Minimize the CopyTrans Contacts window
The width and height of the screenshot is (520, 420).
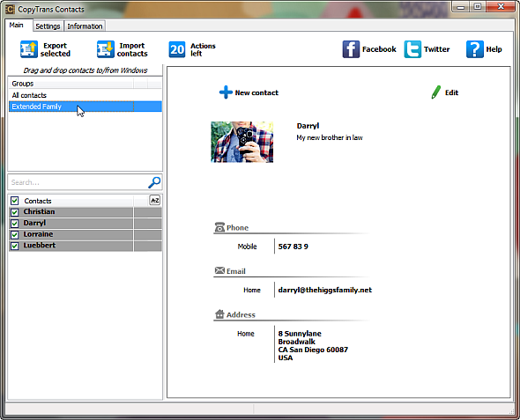(x=461, y=7)
